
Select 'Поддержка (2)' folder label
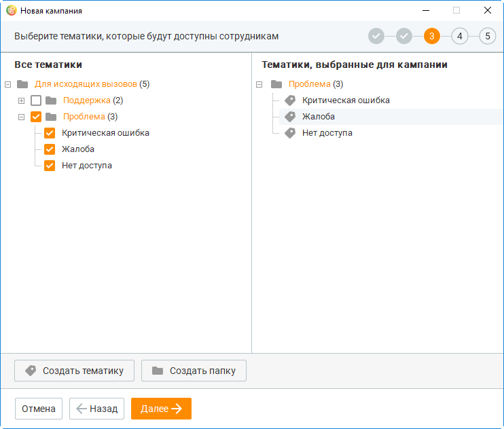coord(93,100)
